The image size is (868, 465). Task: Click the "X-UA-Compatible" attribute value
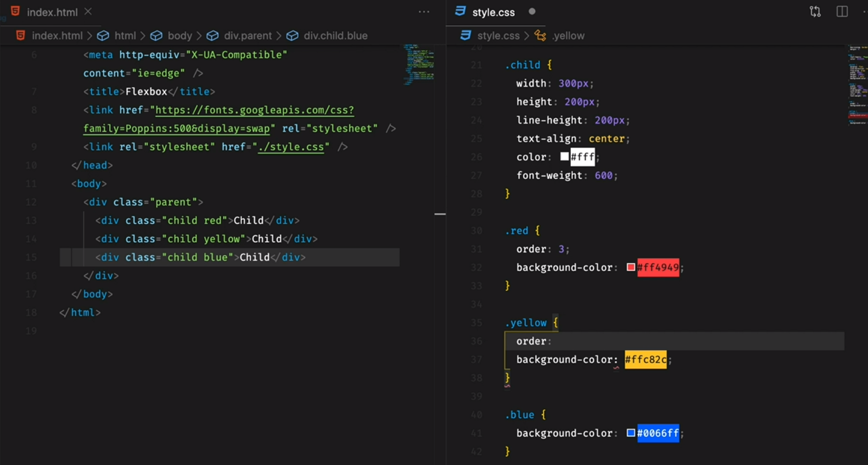point(237,55)
